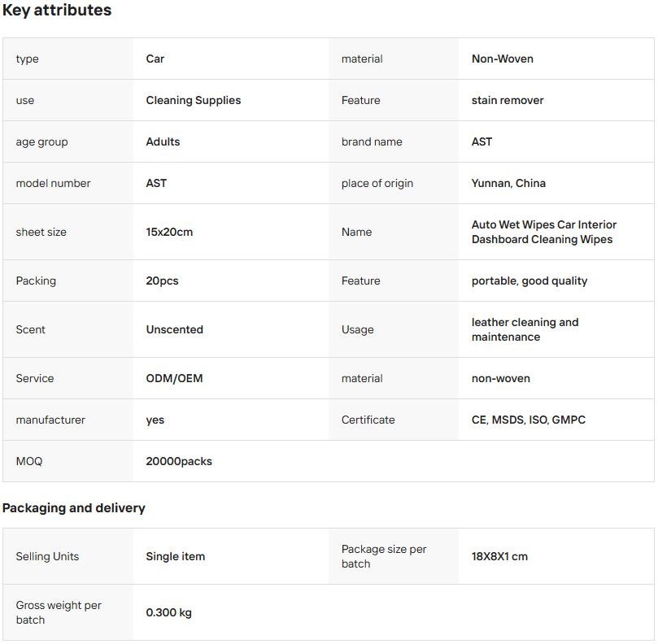Click the "Packaging and delivery" heading
The image size is (658, 644).
[73, 508]
